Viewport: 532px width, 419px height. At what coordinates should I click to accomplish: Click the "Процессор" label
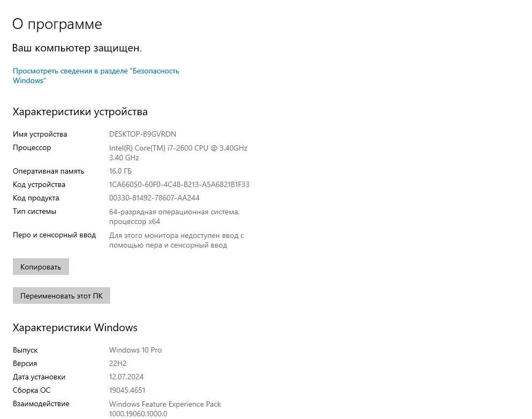coord(32,148)
